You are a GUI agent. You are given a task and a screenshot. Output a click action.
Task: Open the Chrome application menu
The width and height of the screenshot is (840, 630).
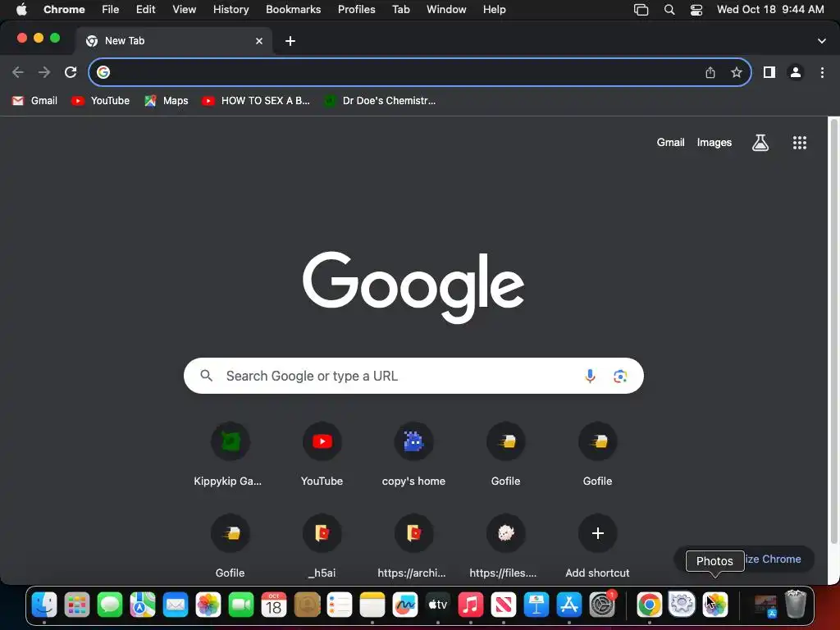64,10
